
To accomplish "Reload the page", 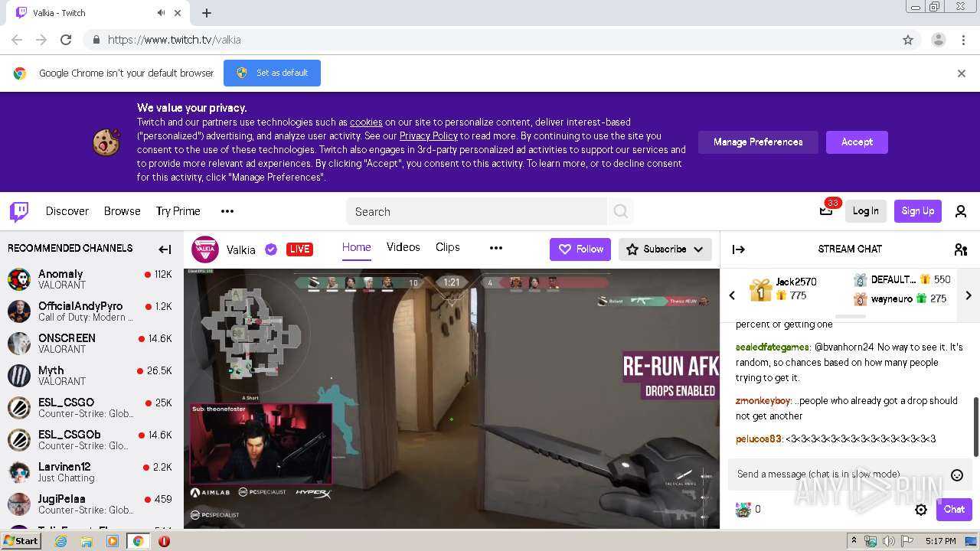I will [x=66, y=40].
